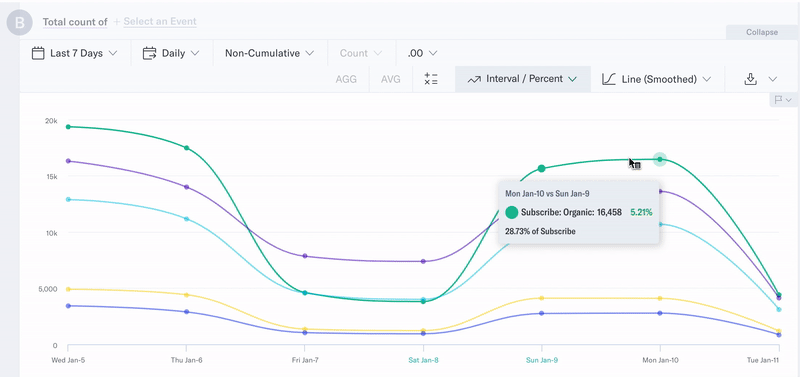
Task: Open the Count measure dropdown
Action: pos(361,53)
